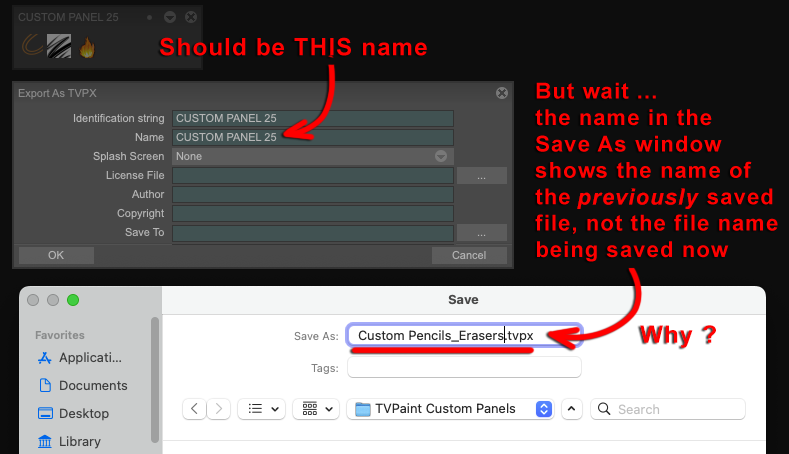
Task: Select Applications in Favorites sidebar
Action: (80, 358)
